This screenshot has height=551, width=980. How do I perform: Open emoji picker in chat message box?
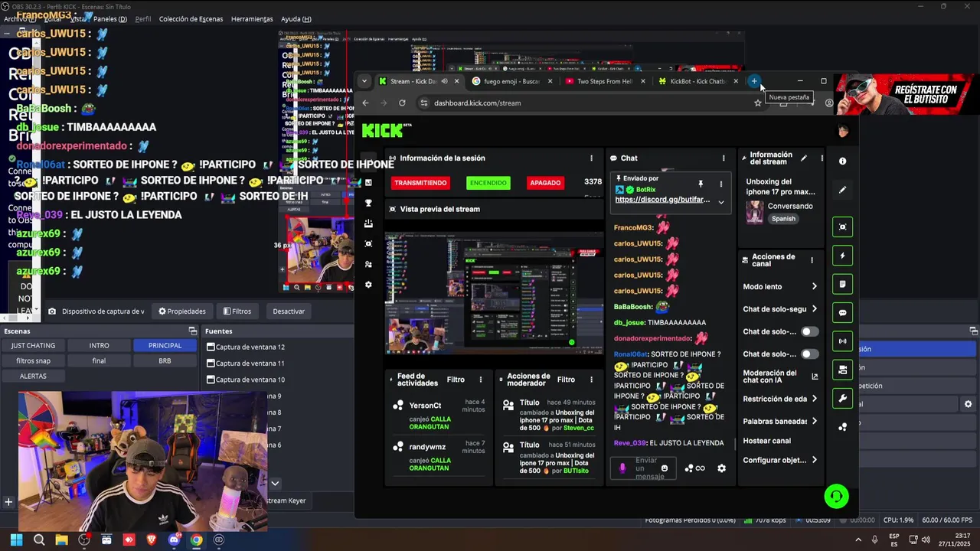click(665, 468)
